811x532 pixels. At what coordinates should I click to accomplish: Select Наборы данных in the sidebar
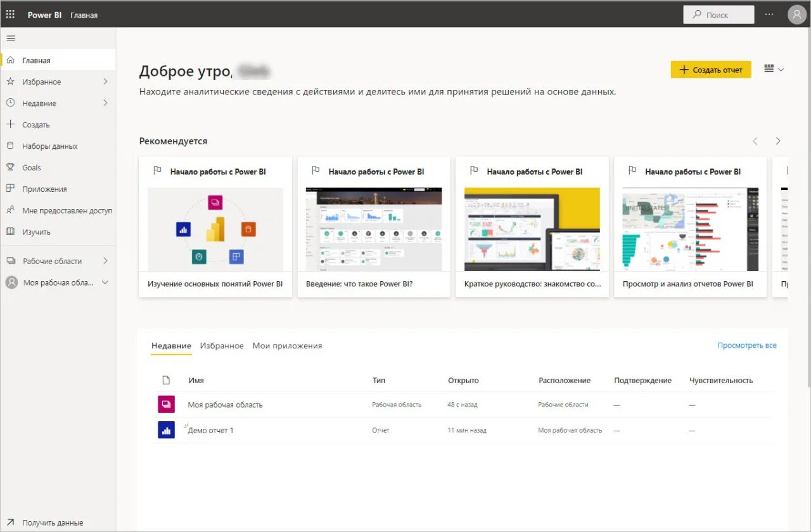tap(58, 146)
